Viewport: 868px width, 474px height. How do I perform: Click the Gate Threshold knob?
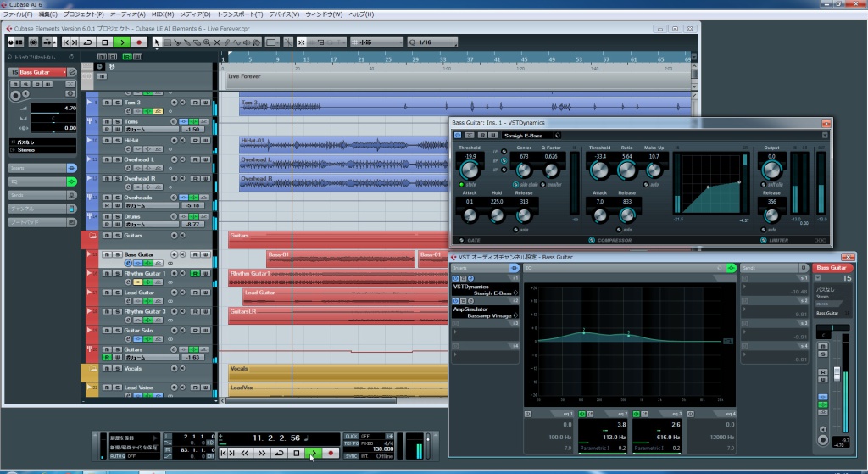coord(470,170)
